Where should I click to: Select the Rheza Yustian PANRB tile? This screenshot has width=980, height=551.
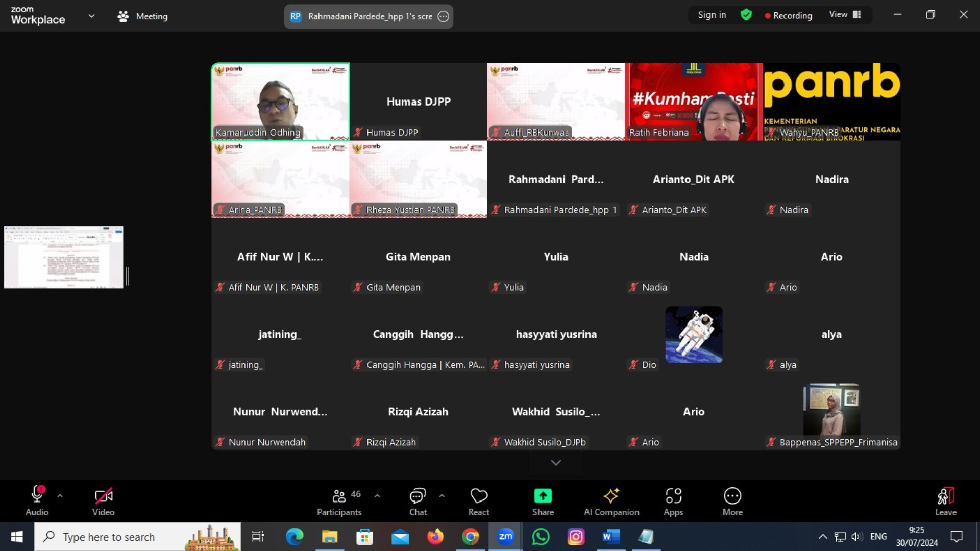click(x=418, y=179)
